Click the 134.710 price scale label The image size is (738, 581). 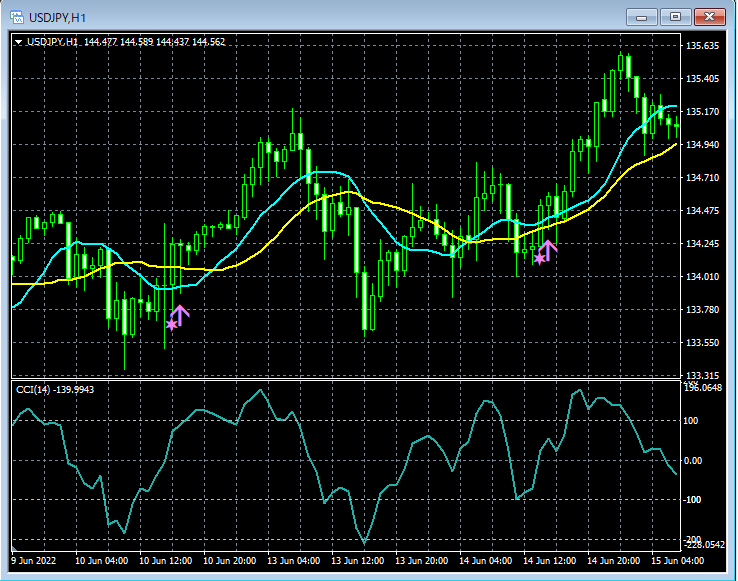coord(702,178)
